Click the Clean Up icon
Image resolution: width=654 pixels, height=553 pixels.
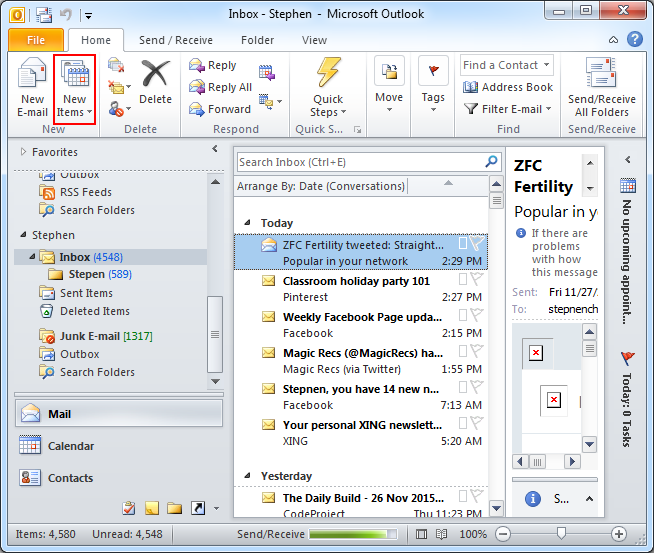coord(117,87)
